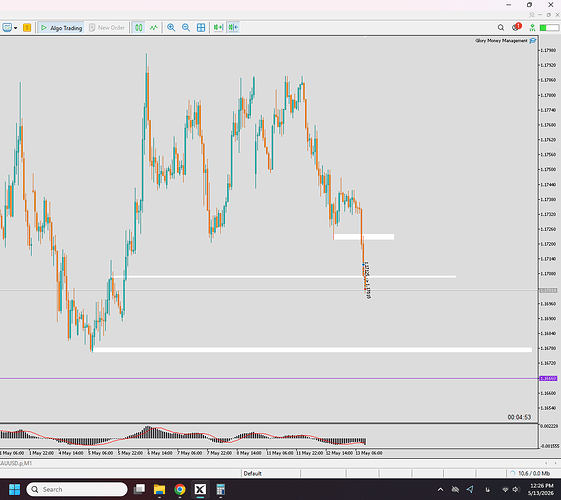Toggle the Algo Trading button
561x500 pixels.
coord(61,28)
